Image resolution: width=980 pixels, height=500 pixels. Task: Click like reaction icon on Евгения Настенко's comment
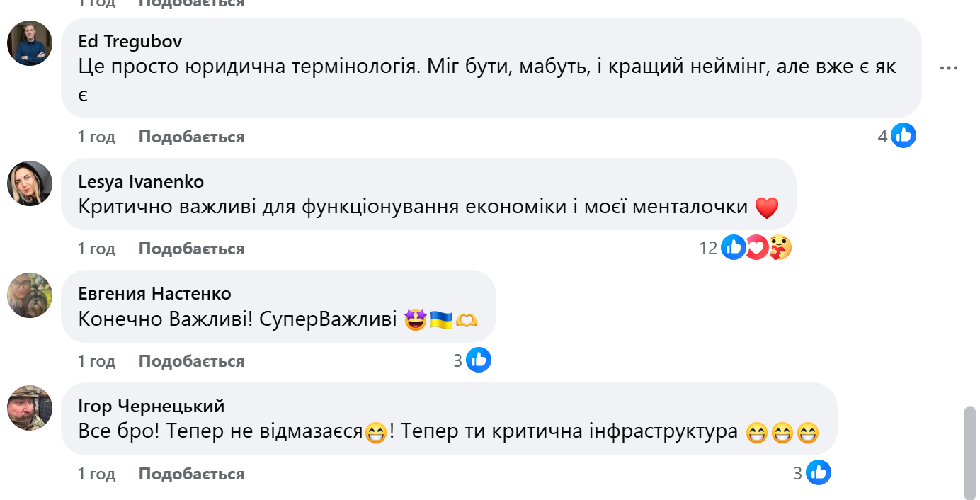(x=479, y=360)
